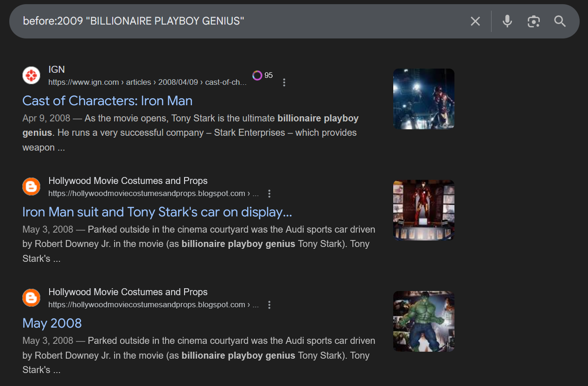Click the site name above 'Iron Man suit' title
Image resolution: width=588 pixels, height=386 pixels.
[128, 181]
